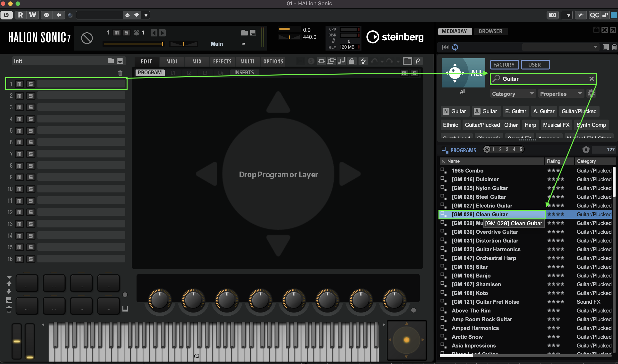Open the MediaBay results settings gear
The height and width of the screenshot is (364, 618).
tap(586, 149)
